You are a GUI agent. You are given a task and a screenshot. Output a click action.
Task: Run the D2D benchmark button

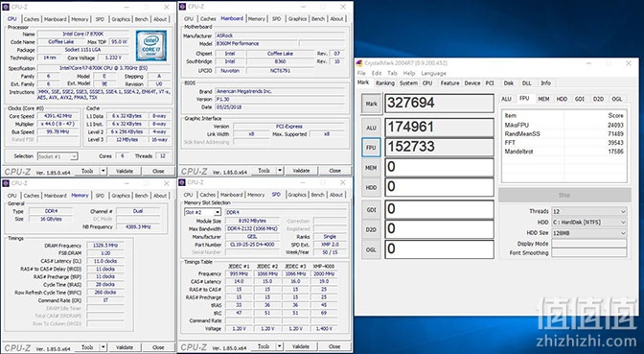[x=371, y=229]
